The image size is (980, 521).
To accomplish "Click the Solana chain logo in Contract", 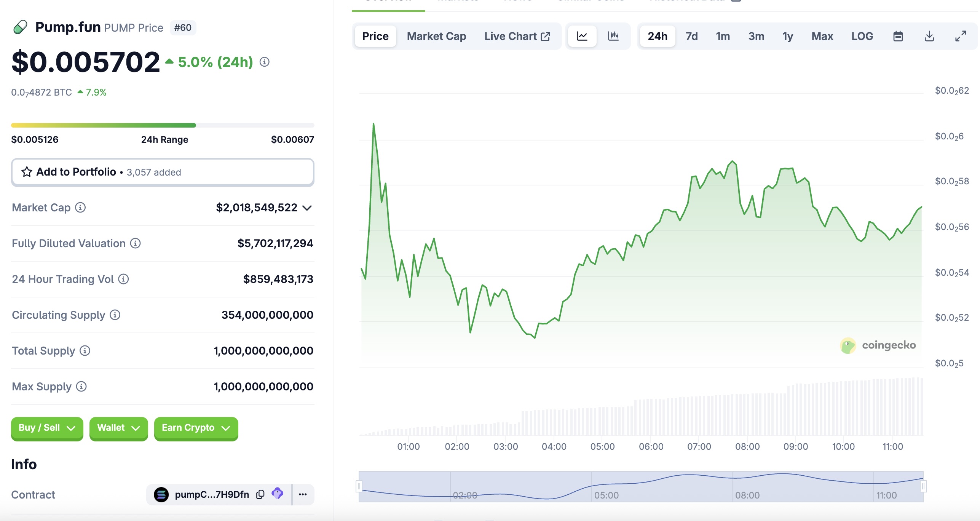I will click(161, 494).
